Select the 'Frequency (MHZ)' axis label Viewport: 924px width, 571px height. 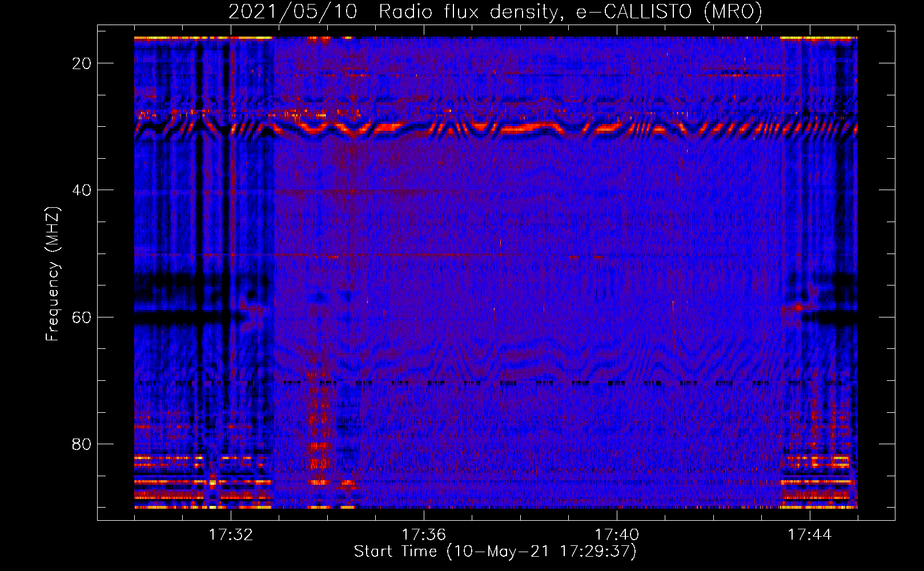pos(53,274)
